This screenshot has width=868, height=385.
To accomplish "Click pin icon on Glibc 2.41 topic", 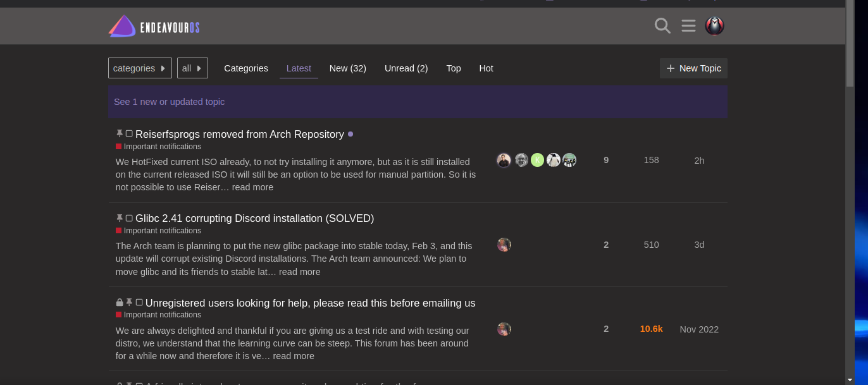I will coord(120,218).
